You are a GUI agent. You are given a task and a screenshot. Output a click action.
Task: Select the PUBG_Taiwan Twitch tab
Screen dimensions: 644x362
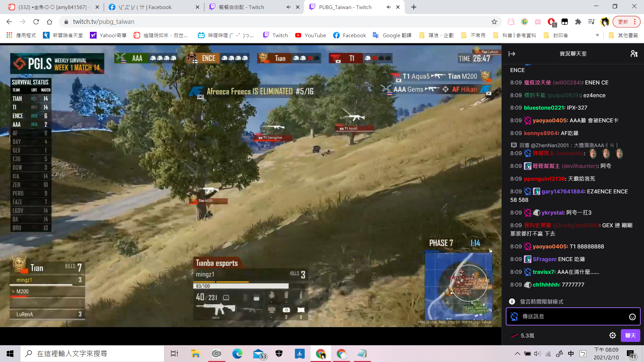[x=354, y=7]
